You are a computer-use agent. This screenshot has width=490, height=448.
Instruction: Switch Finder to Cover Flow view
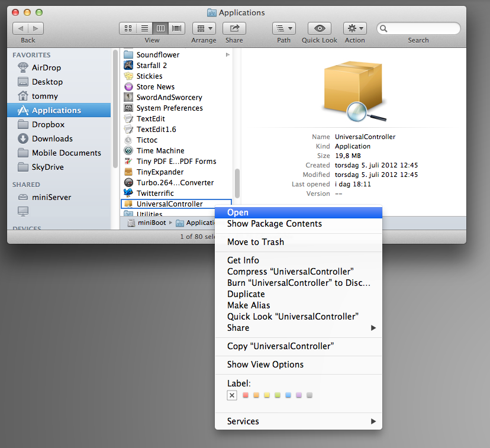(x=177, y=28)
